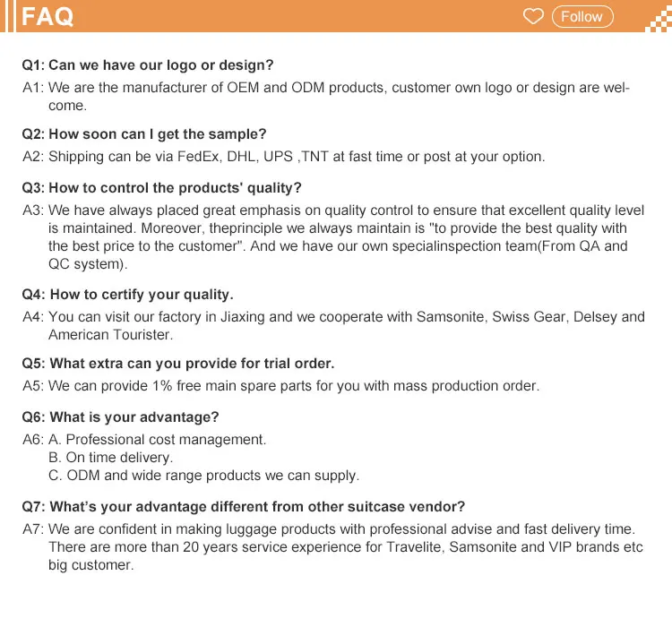This screenshot has height=627, width=672.
Task: Select question Q7 about other suitcase vendors
Action: 244,507
